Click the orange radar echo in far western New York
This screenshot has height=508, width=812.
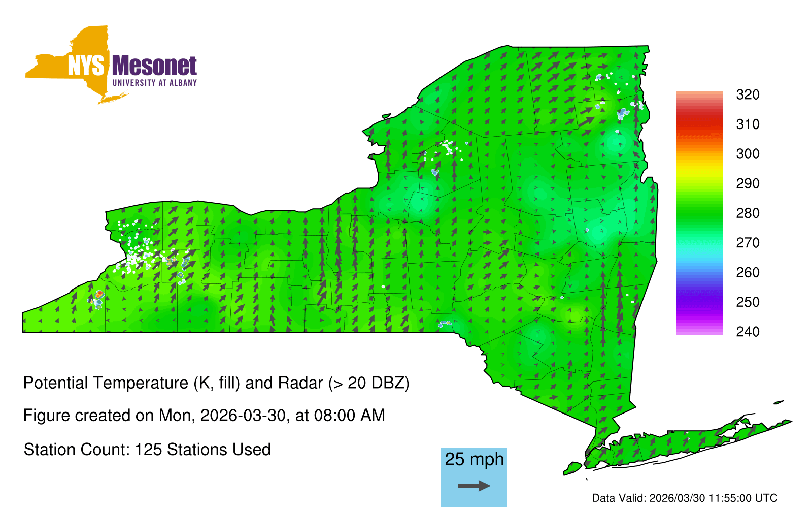click(x=99, y=295)
